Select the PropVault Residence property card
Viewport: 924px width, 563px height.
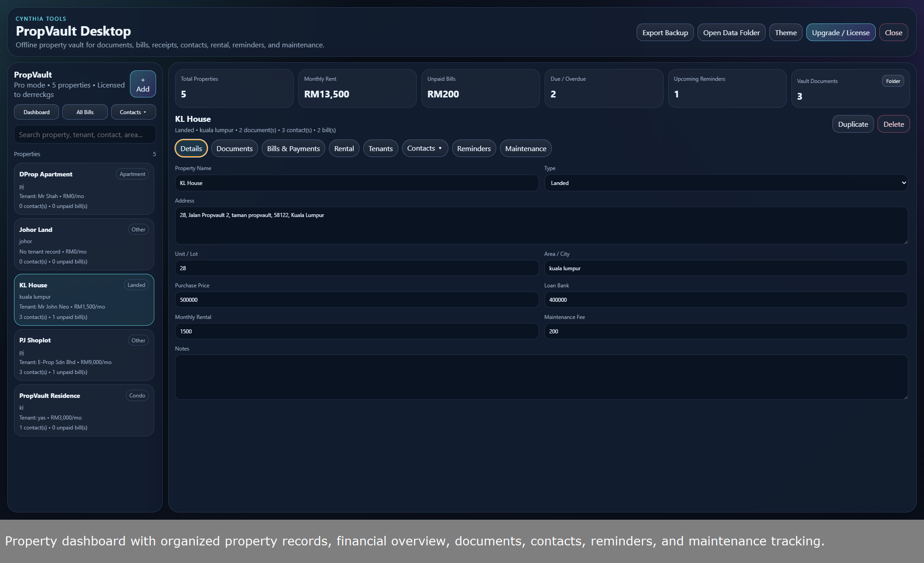84,411
